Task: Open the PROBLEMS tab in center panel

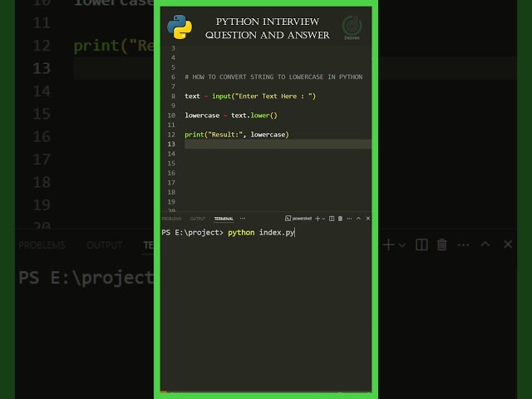Action: [x=171, y=219]
